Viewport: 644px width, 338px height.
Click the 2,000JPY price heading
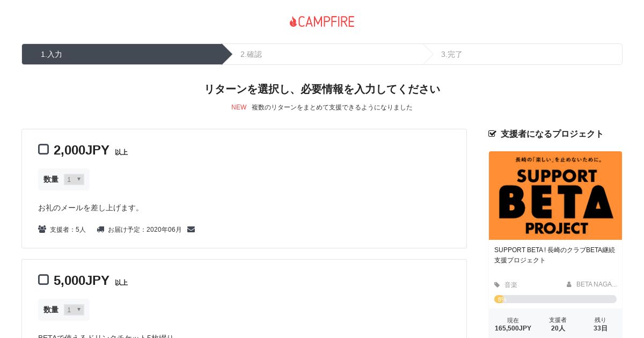click(x=82, y=150)
